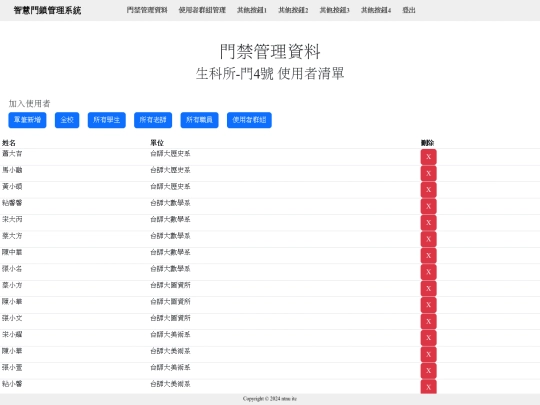540x405 pixels.
Task: Click the Copyright 2024 footer text
Action: pyautogui.click(x=270, y=399)
